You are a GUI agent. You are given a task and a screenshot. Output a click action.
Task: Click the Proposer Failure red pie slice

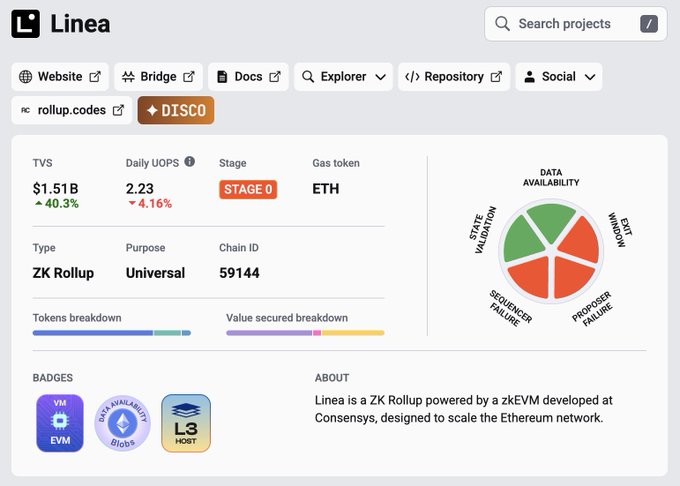[x=572, y=276]
